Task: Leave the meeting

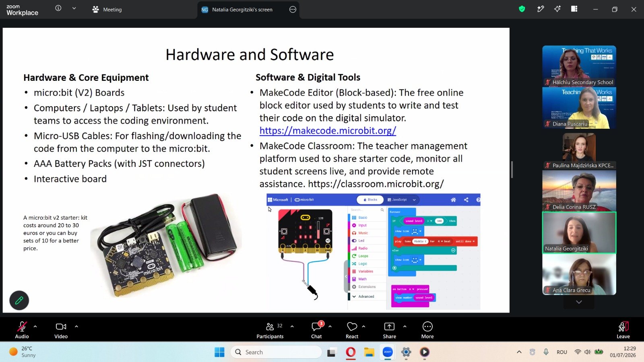Action: coord(623,330)
